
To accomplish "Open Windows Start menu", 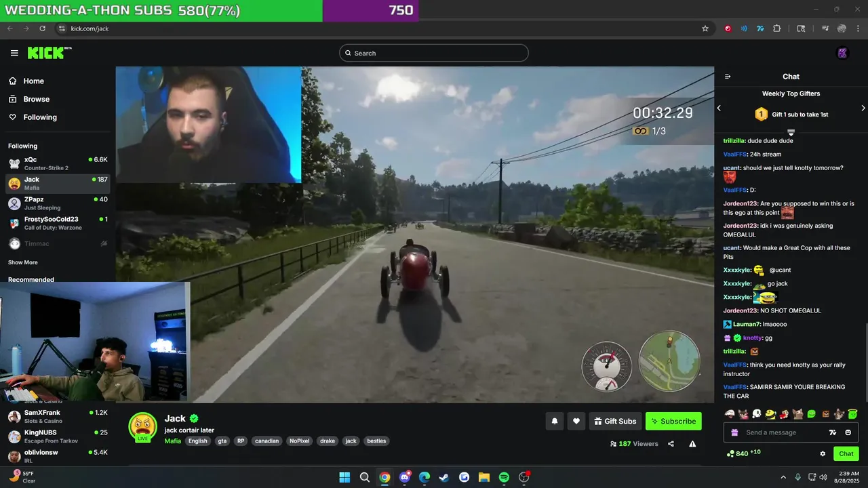I will 344,477.
